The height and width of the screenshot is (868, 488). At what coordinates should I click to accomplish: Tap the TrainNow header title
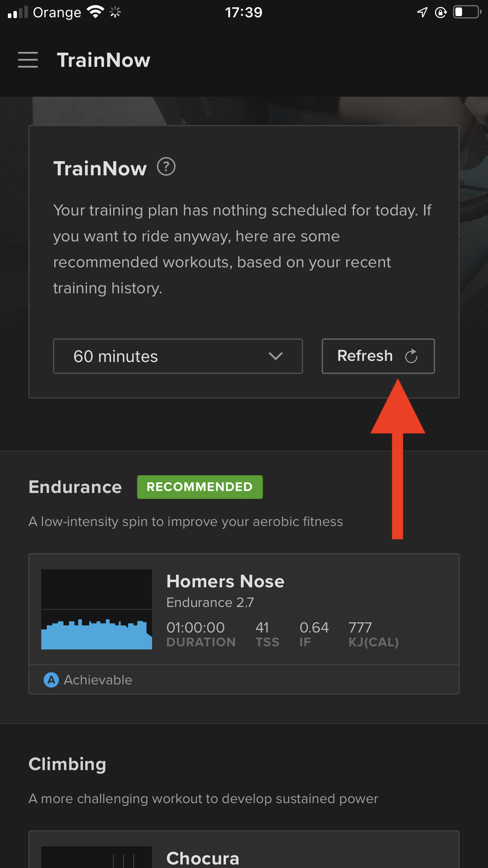click(x=104, y=60)
